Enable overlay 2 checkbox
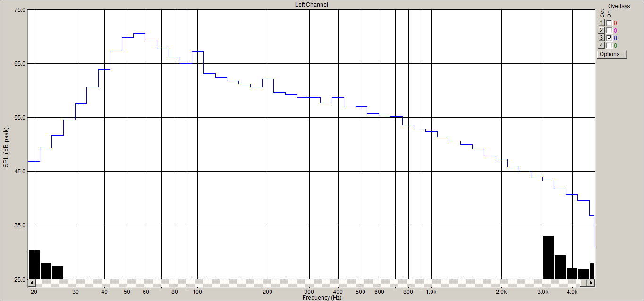This screenshot has width=644, height=301. point(609,30)
